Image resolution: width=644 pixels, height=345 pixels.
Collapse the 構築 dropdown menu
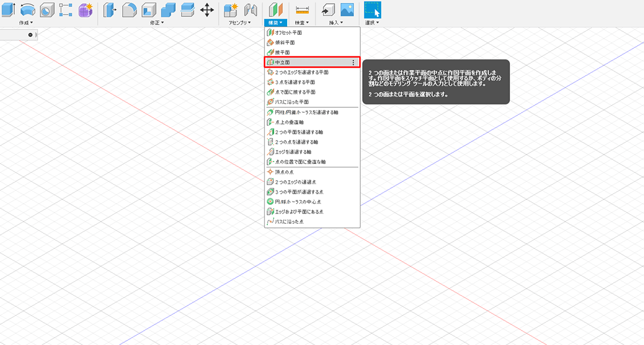(x=275, y=23)
